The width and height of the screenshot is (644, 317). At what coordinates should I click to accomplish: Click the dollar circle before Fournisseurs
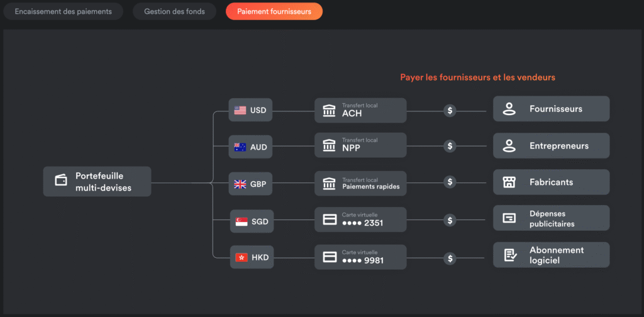450,111
